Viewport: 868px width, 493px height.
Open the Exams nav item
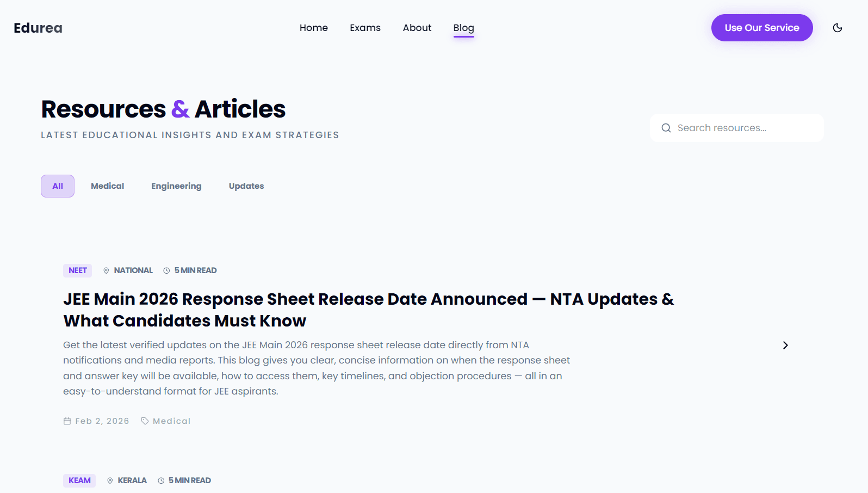365,28
